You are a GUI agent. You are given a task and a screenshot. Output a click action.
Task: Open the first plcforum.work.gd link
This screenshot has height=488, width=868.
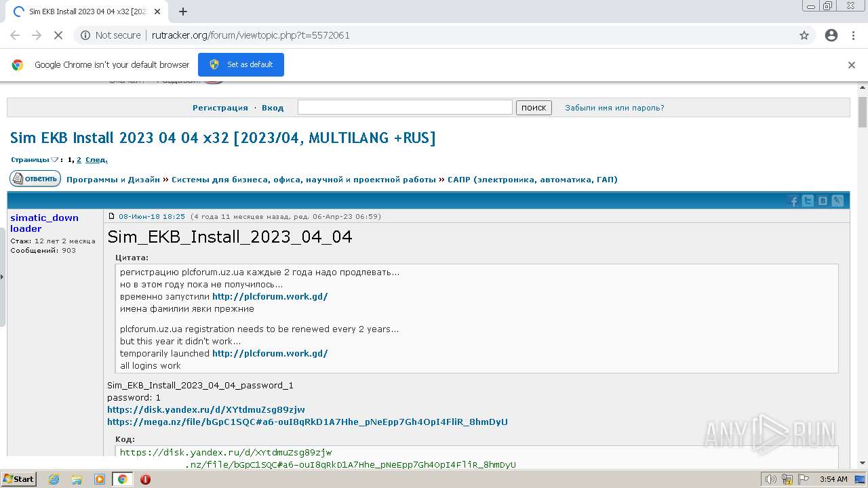pyautogui.click(x=270, y=297)
